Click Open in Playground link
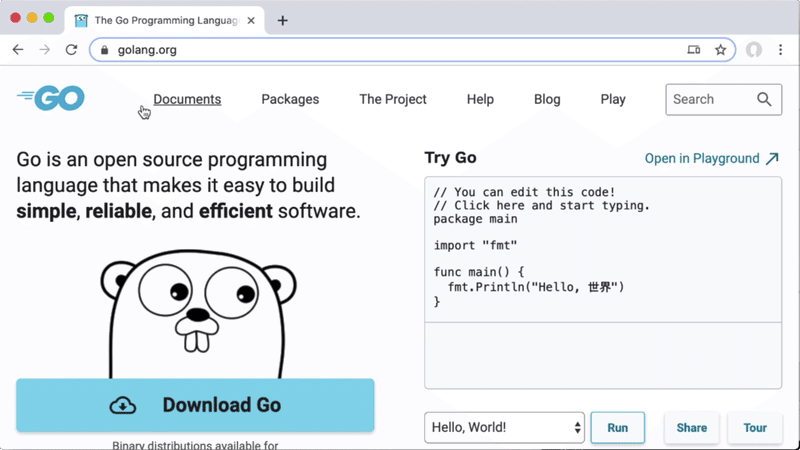Image resolution: width=800 pixels, height=450 pixels. (712, 158)
